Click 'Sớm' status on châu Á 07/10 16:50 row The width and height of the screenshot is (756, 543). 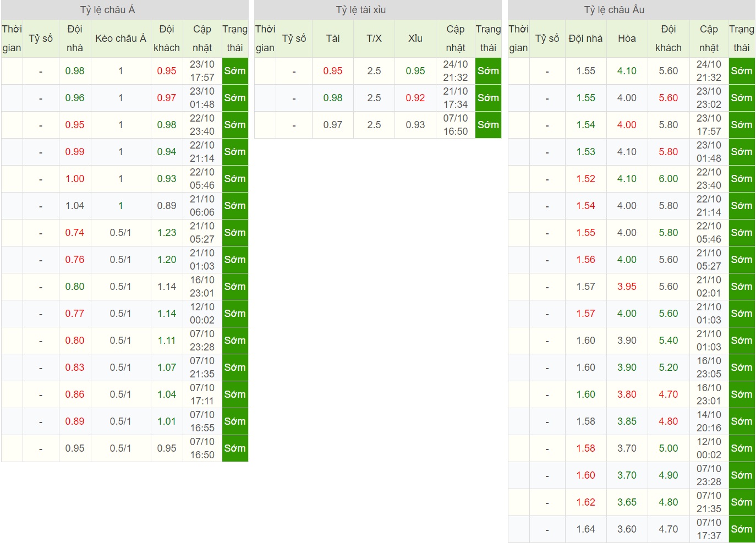click(x=235, y=448)
